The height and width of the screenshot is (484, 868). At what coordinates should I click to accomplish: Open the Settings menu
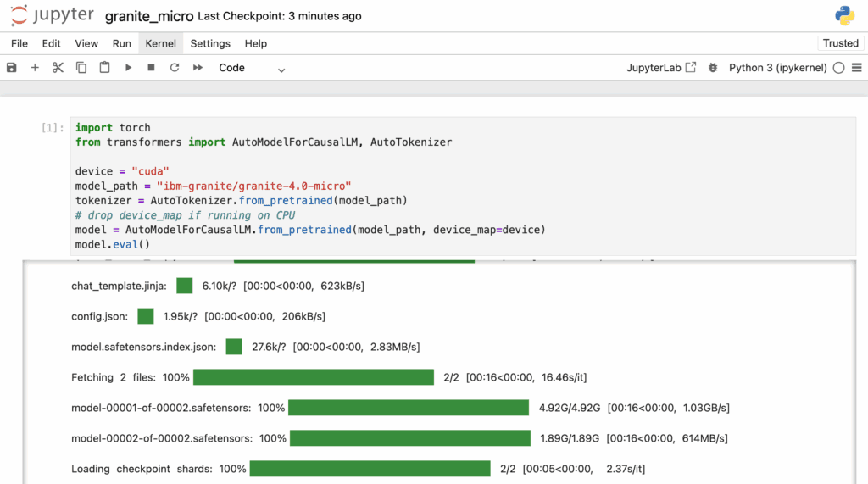point(210,43)
